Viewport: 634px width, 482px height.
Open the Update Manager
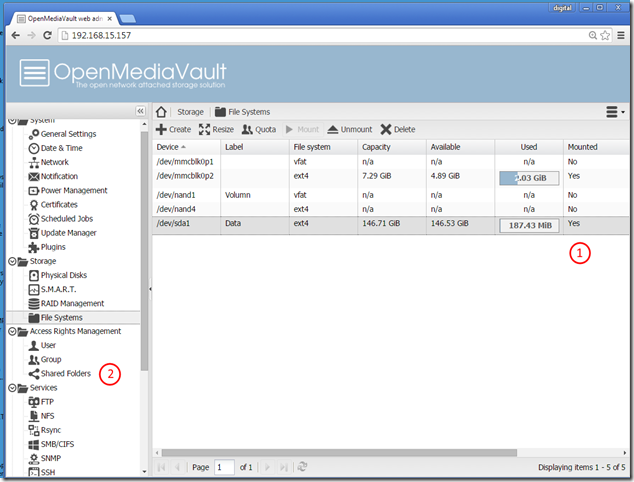coord(63,233)
